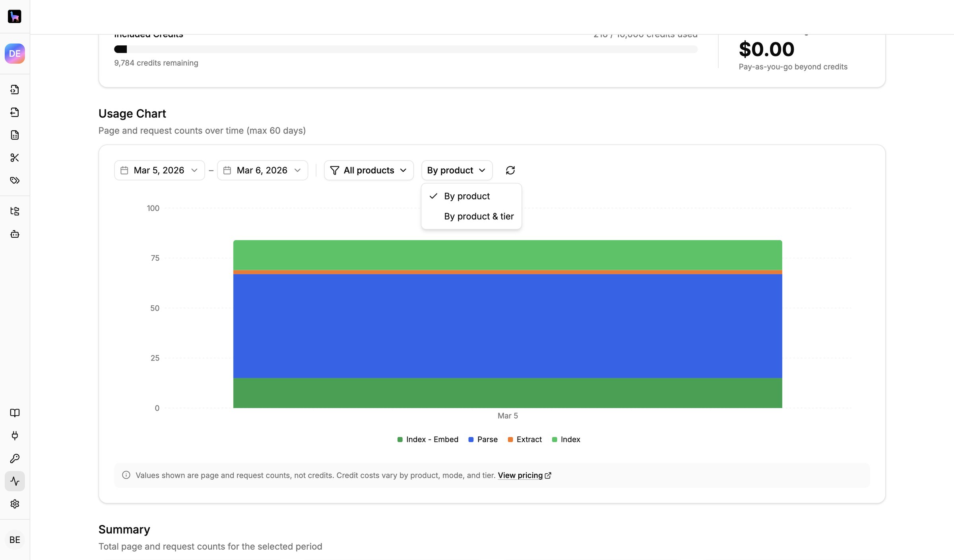Screen dimensions: 954x560
Task: Click Pay-as-you-go beyond credits text
Action: [x=793, y=67]
